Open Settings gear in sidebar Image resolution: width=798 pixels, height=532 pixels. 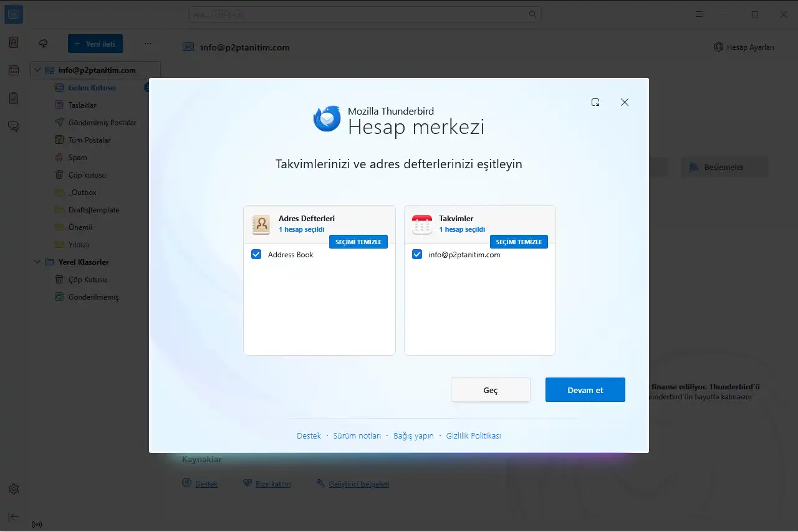tap(14, 489)
